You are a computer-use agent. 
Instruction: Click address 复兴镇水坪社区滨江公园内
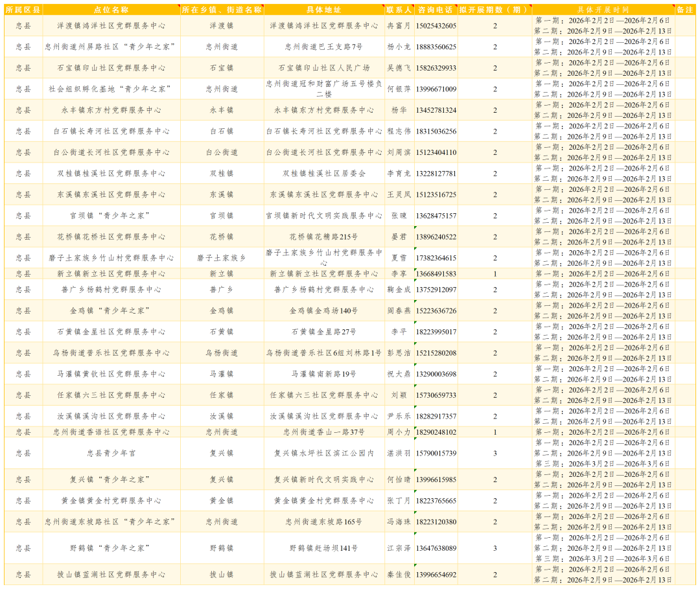tap(324, 454)
